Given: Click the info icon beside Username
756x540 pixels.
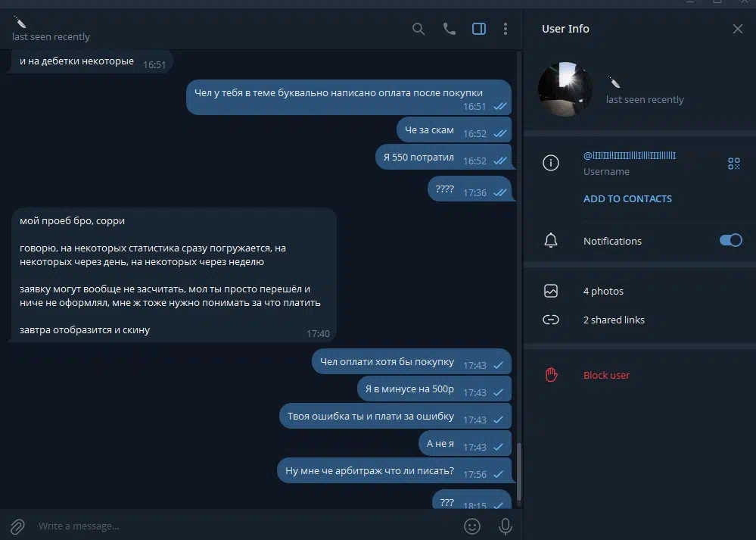Looking at the screenshot, I should tap(551, 163).
